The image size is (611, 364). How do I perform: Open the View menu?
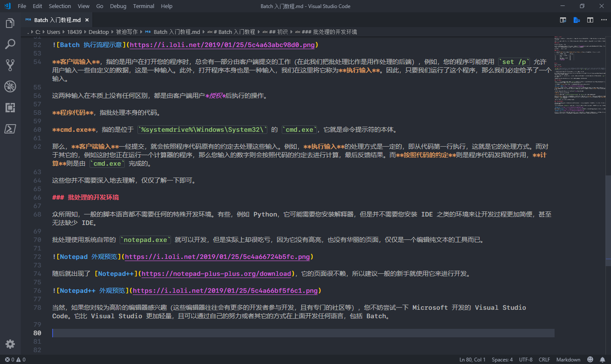84,6
